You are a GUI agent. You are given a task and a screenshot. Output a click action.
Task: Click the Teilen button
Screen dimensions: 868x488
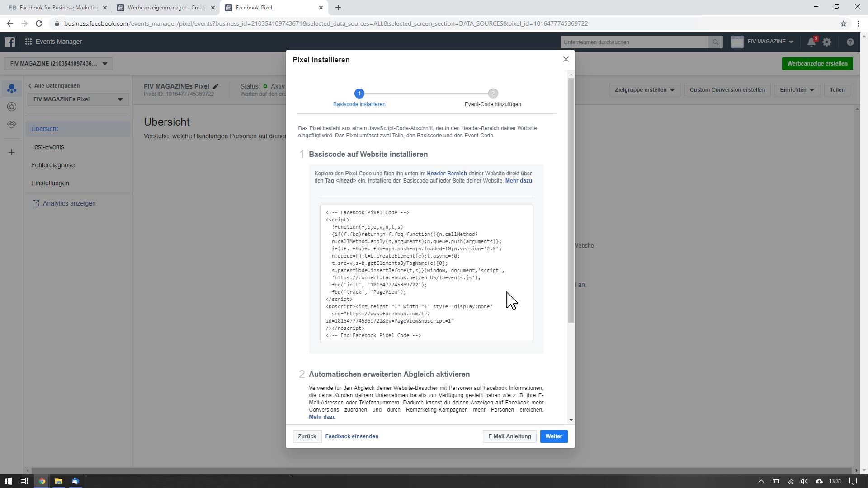point(837,90)
